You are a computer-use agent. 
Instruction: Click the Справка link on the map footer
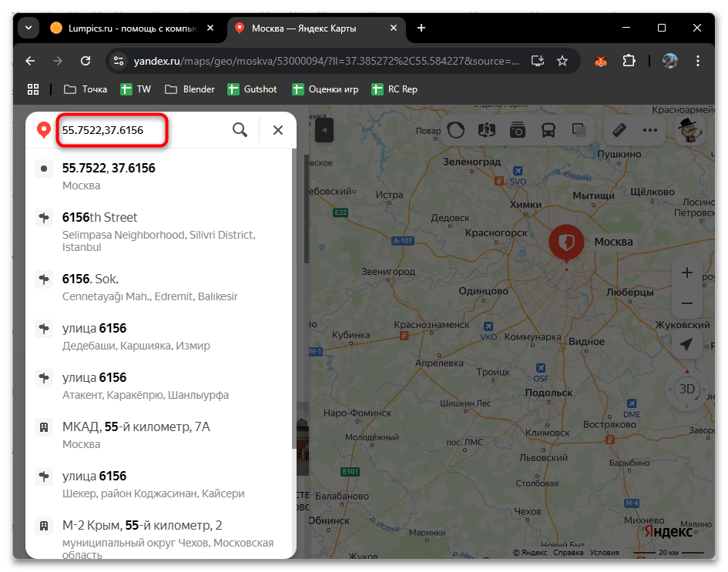pyautogui.click(x=568, y=552)
